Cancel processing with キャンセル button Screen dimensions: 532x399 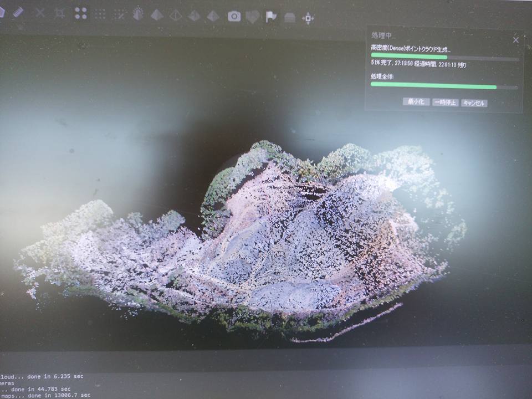[474, 103]
